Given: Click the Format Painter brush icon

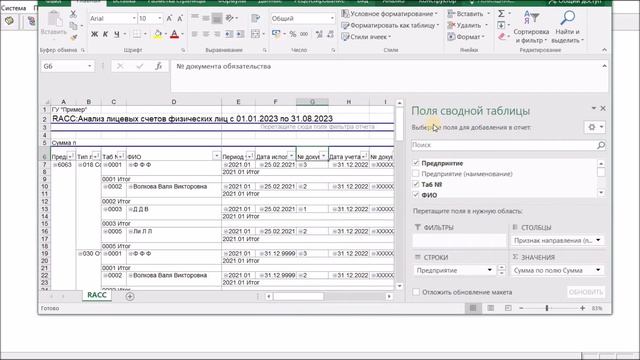Looking at the screenshot, I should tap(73, 38).
